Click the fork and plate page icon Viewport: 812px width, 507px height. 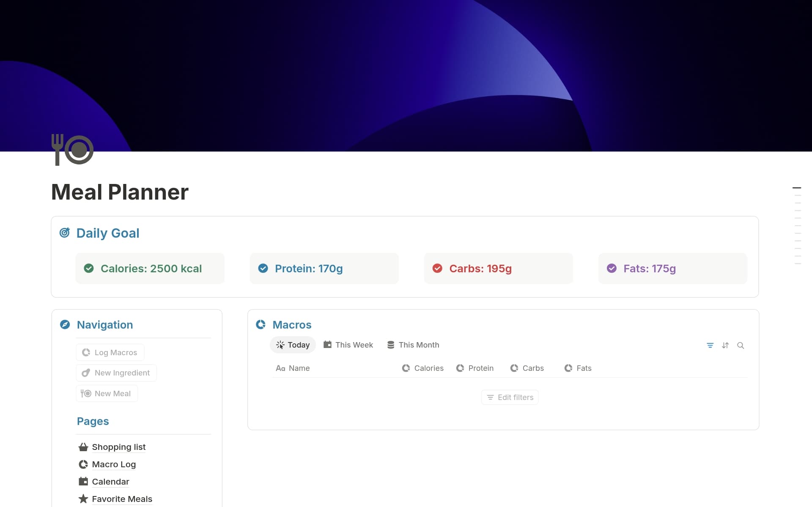tap(72, 149)
